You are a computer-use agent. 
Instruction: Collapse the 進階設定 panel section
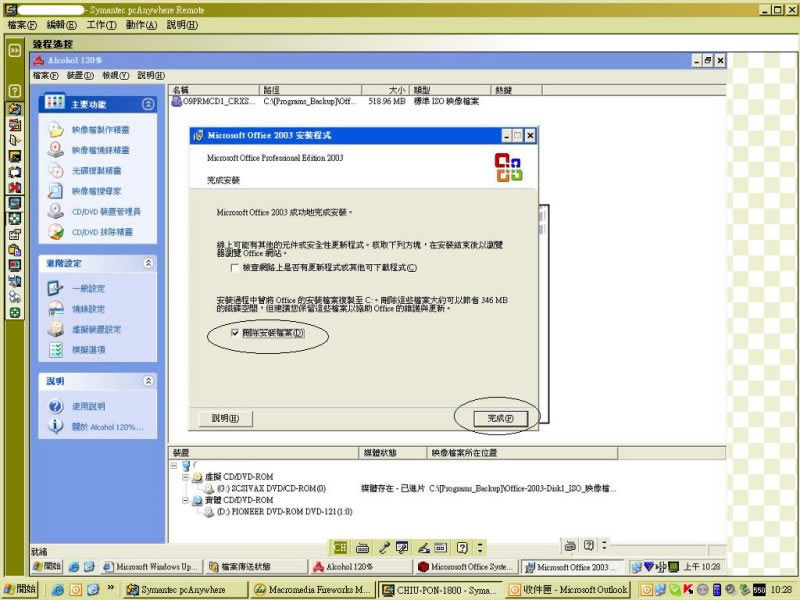coord(148,263)
